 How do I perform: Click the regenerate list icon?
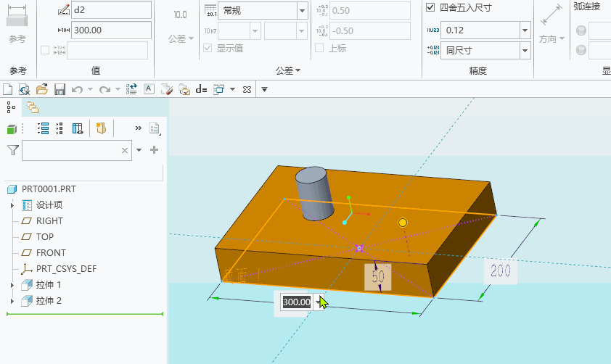131,89
